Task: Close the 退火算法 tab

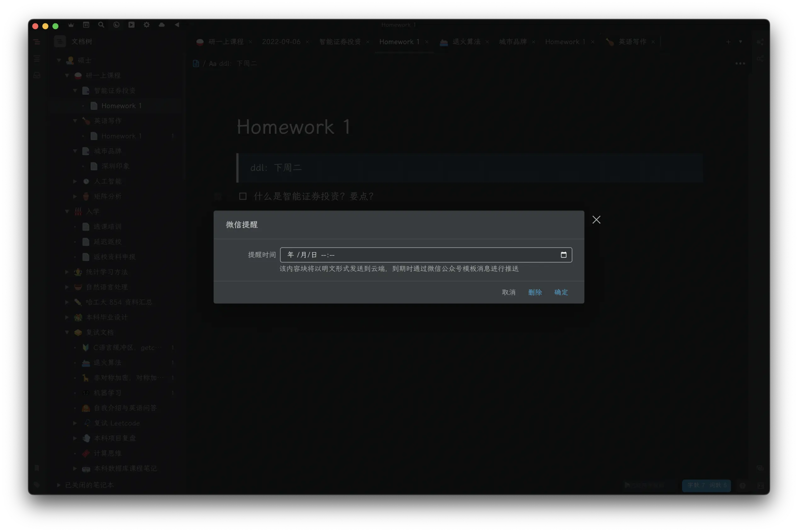Action: [487, 42]
